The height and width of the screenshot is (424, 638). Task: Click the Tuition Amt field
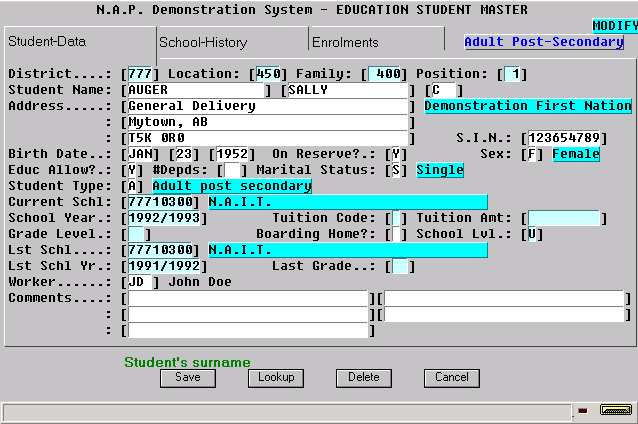click(x=564, y=218)
